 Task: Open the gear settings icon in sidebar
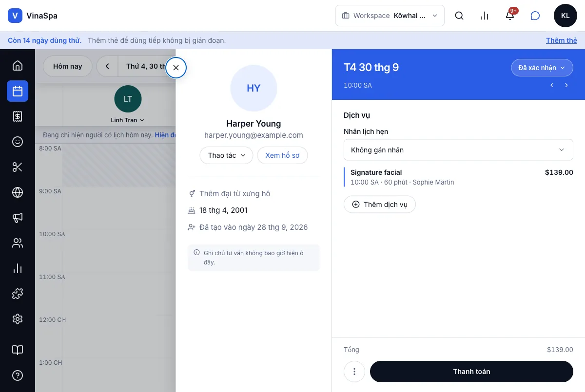(18, 319)
